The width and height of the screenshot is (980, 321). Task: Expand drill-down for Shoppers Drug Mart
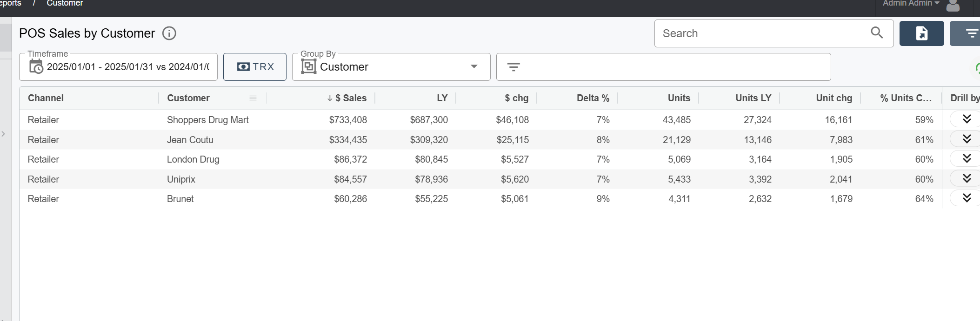(967, 119)
